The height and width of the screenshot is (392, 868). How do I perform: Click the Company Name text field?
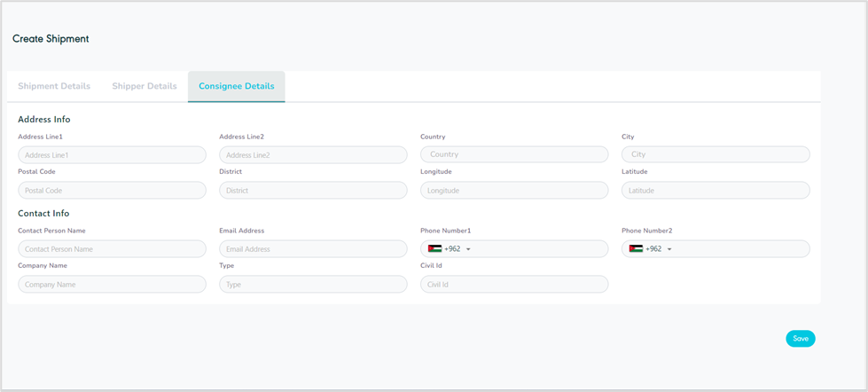(x=112, y=285)
